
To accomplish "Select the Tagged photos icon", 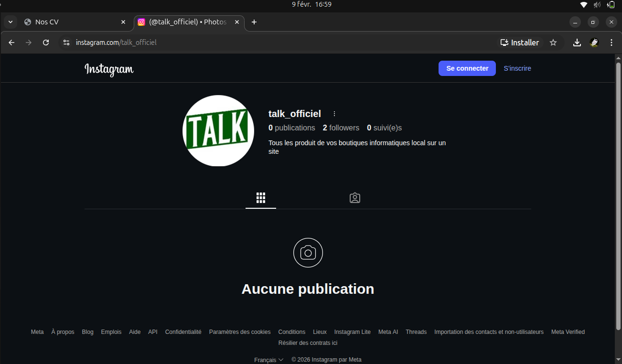I will (x=354, y=197).
